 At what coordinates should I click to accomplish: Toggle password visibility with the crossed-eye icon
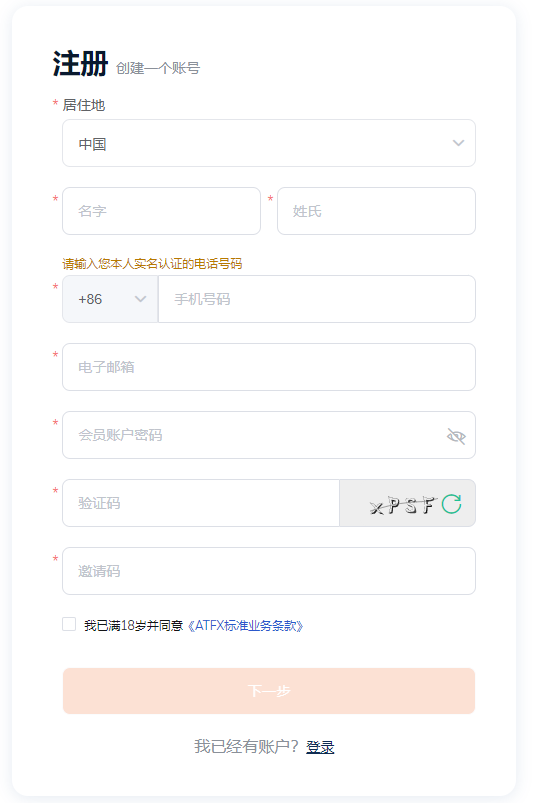456,436
